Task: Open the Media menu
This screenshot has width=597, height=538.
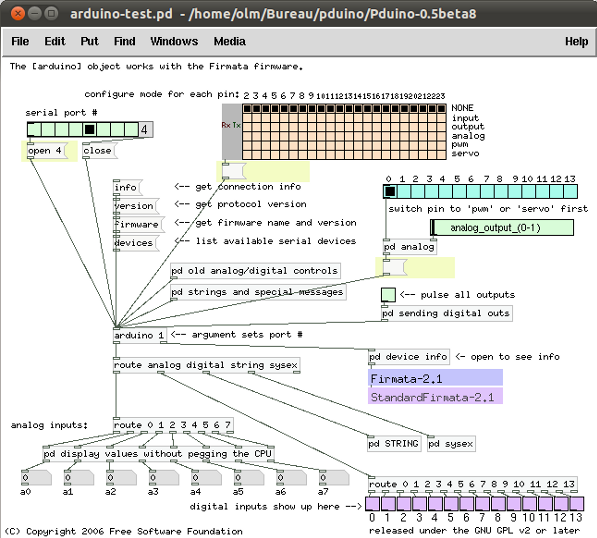Action: click(x=229, y=41)
